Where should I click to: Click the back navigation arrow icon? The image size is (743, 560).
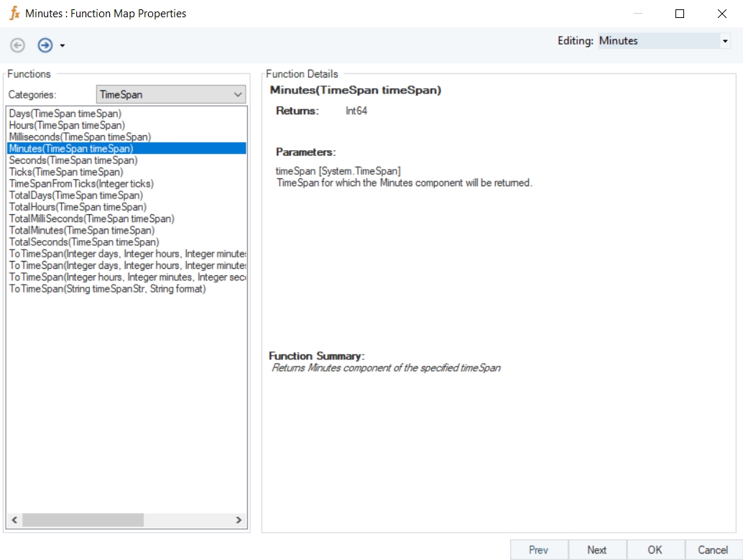click(18, 45)
